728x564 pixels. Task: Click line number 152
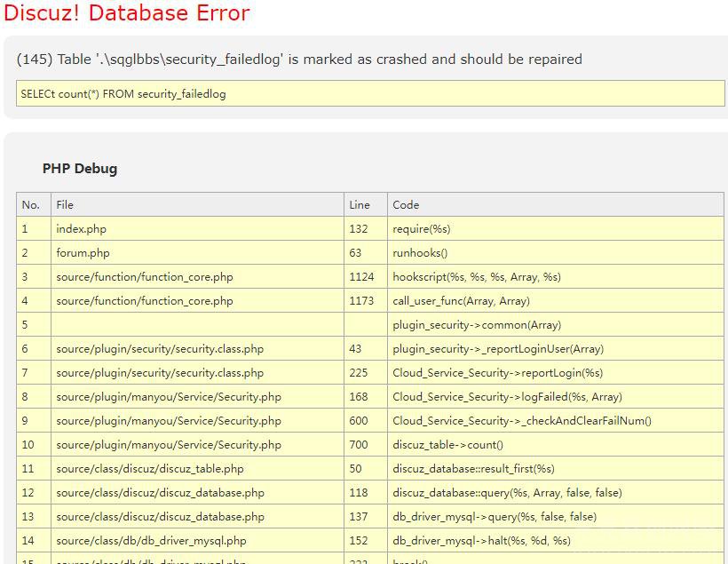tap(359, 541)
